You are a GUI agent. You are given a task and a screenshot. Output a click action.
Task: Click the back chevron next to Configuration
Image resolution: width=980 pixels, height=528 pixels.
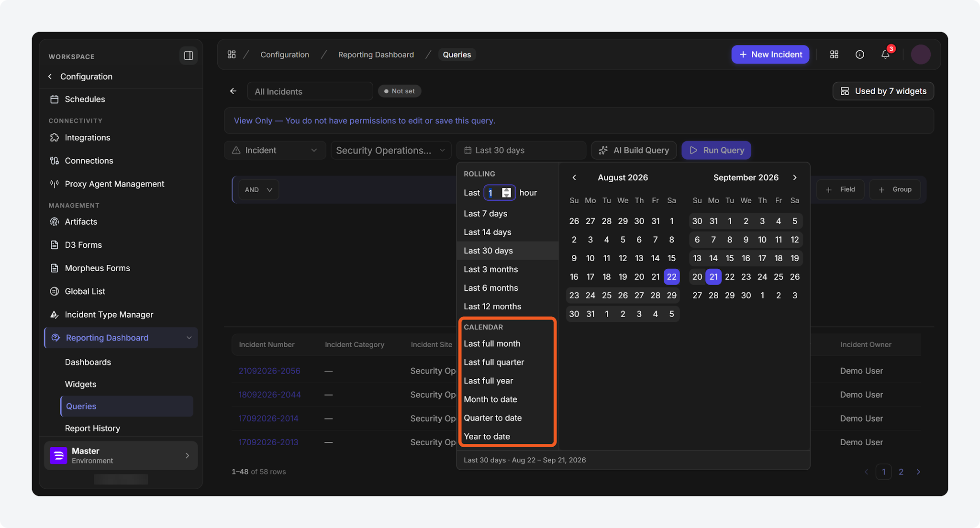click(50, 77)
